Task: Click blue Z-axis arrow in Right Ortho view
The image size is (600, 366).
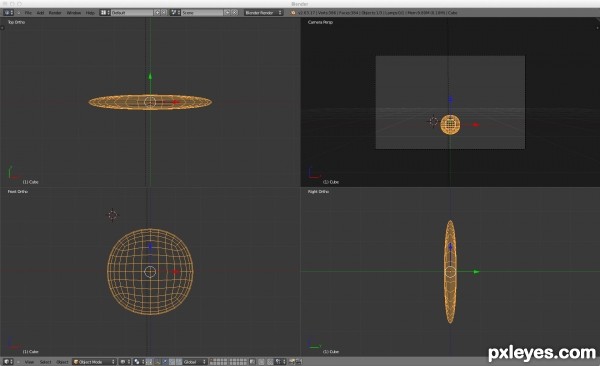Action: pos(450,247)
